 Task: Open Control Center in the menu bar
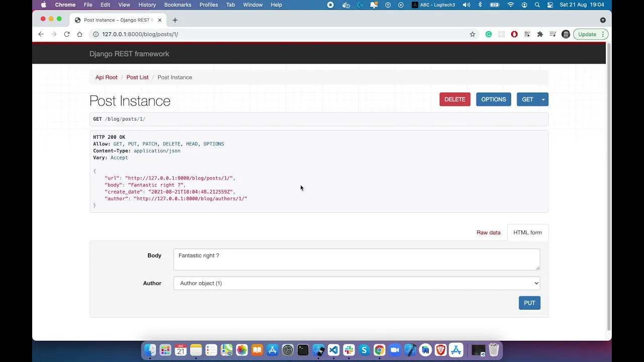coord(550,5)
